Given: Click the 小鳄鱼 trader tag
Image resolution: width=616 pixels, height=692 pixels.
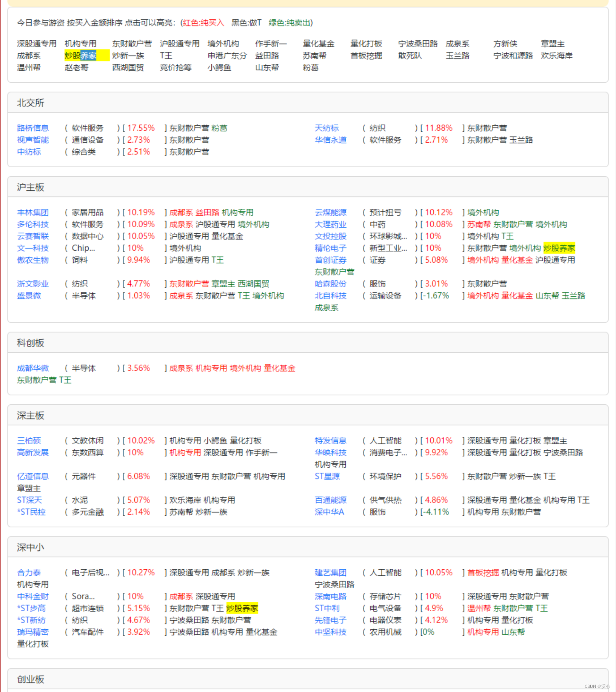Looking at the screenshot, I should pyautogui.click(x=219, y=68).
